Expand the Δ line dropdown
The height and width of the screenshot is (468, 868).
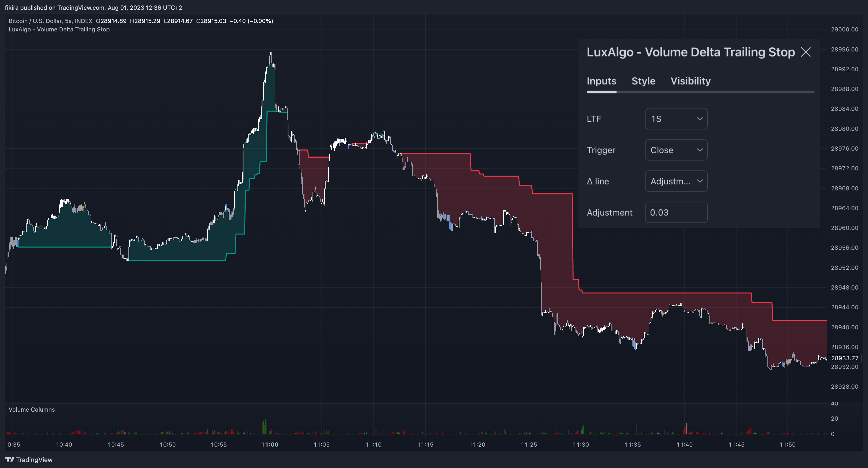pyautogui.click(x=676, y=181)
